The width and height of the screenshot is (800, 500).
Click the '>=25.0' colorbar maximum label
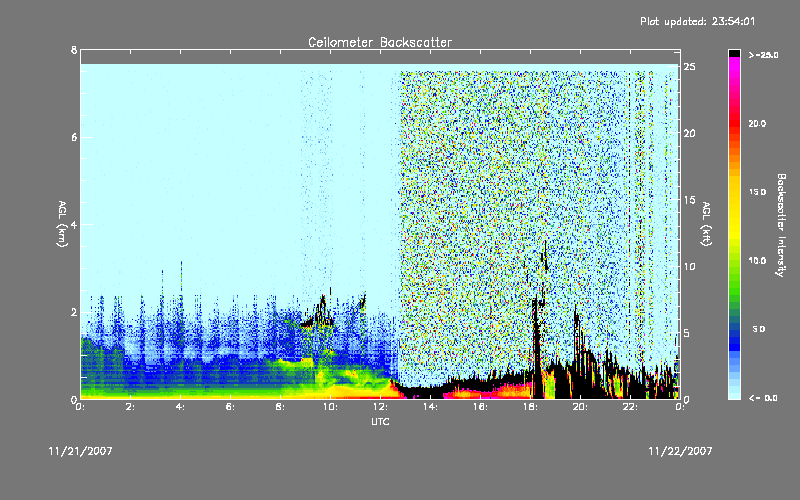click(763, 55)
